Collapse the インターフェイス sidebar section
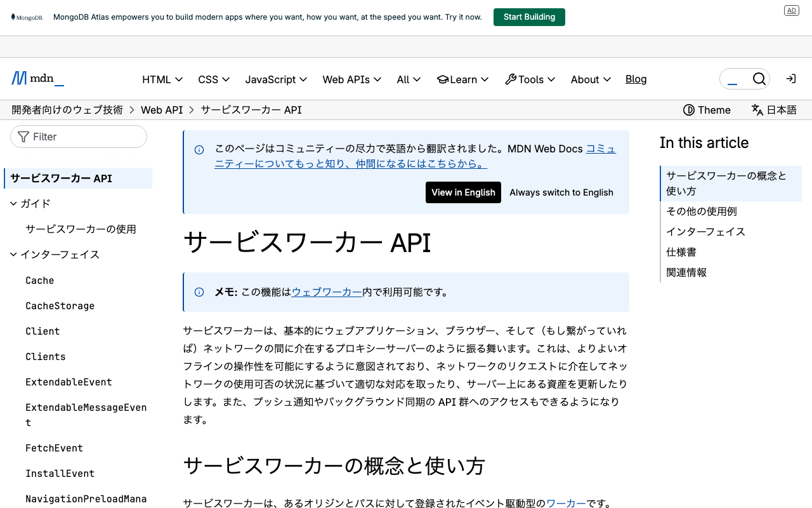 tap(13, 254)
